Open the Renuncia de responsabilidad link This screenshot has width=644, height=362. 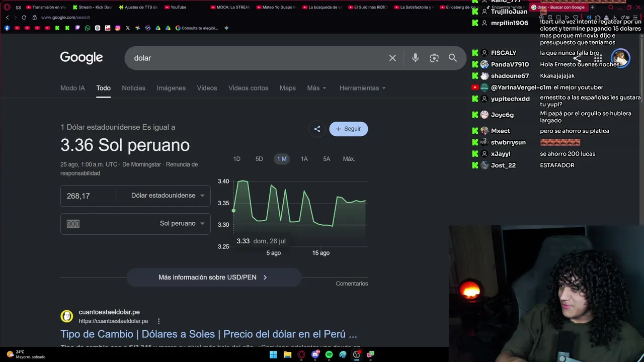(x=129, y=169)
